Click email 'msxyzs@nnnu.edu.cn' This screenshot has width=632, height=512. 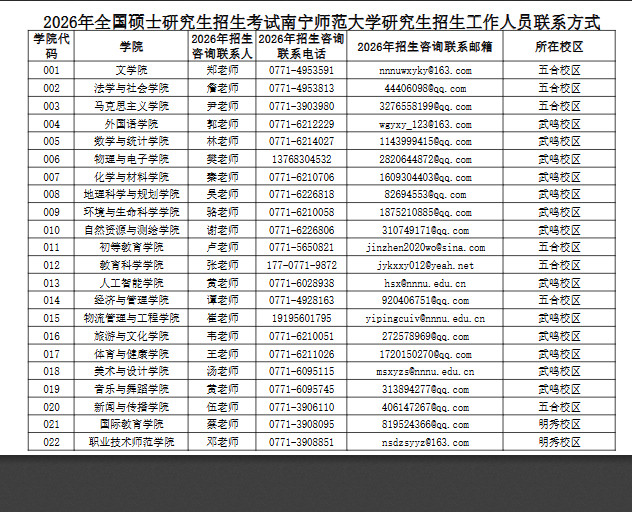[x=425, y=371]
